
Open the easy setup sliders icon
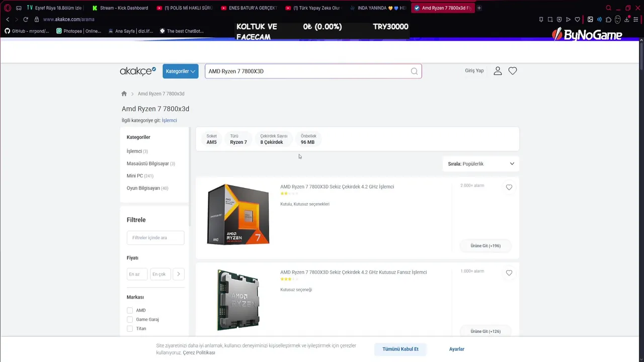[x=636, y=19]
